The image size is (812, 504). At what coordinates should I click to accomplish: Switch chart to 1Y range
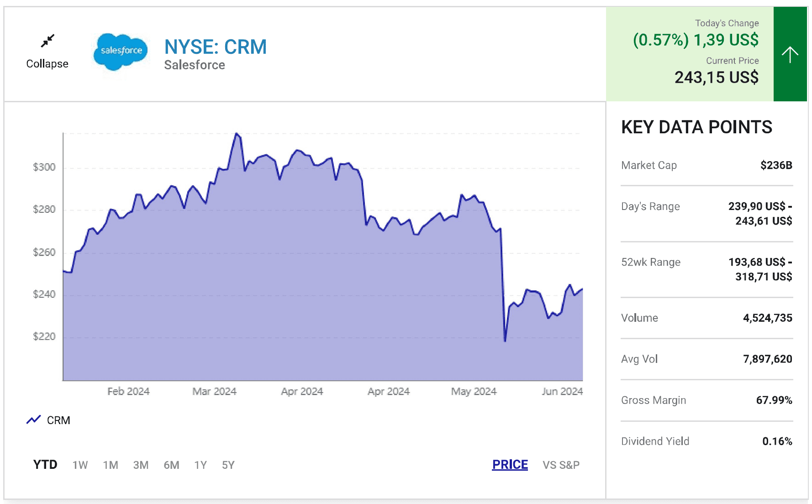[200, 465]
